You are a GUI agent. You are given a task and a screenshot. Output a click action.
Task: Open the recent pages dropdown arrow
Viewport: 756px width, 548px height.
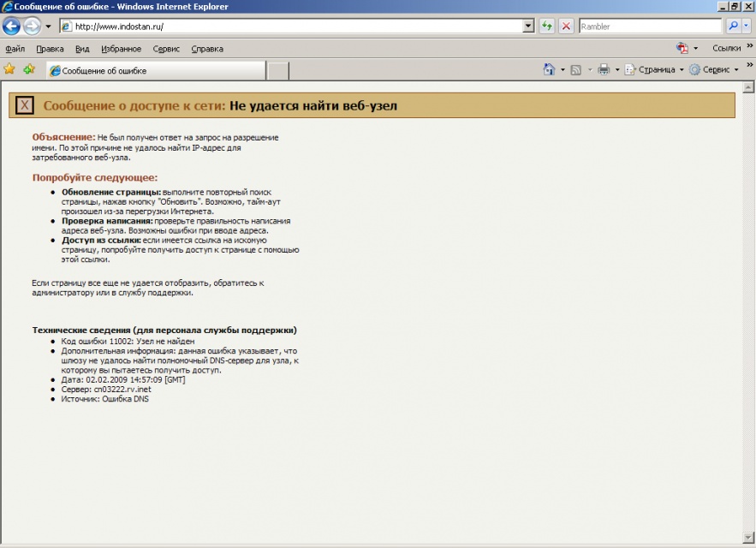coord(48,27)
